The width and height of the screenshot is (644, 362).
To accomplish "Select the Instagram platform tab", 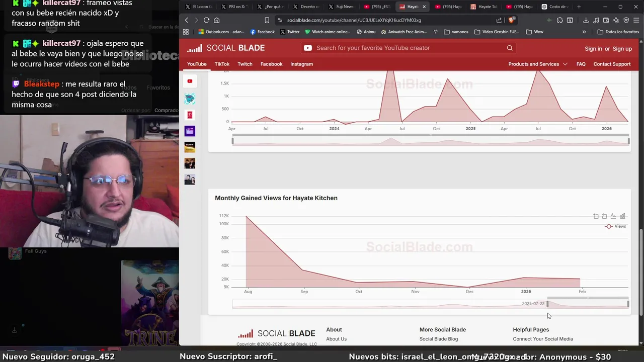I will click(x=301, y=64).
